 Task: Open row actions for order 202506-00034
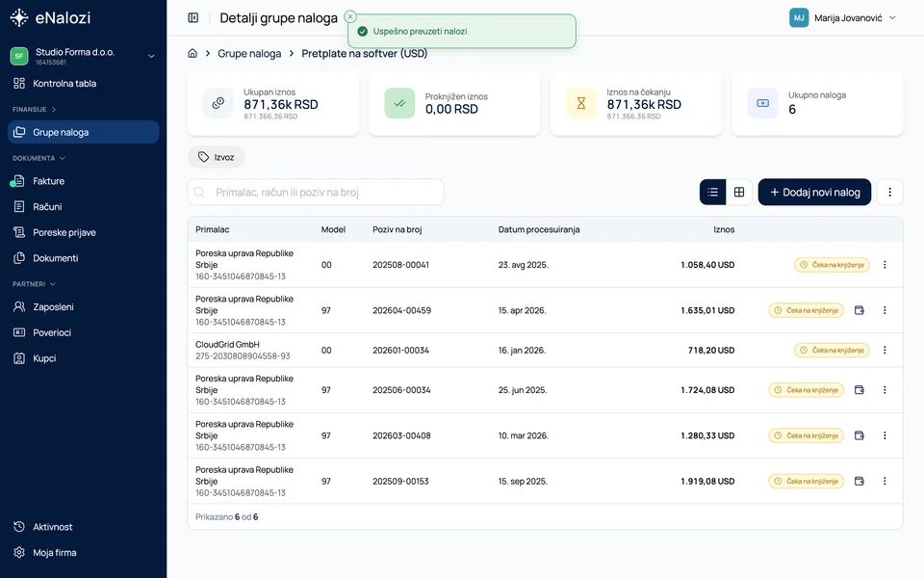point(885,390)
